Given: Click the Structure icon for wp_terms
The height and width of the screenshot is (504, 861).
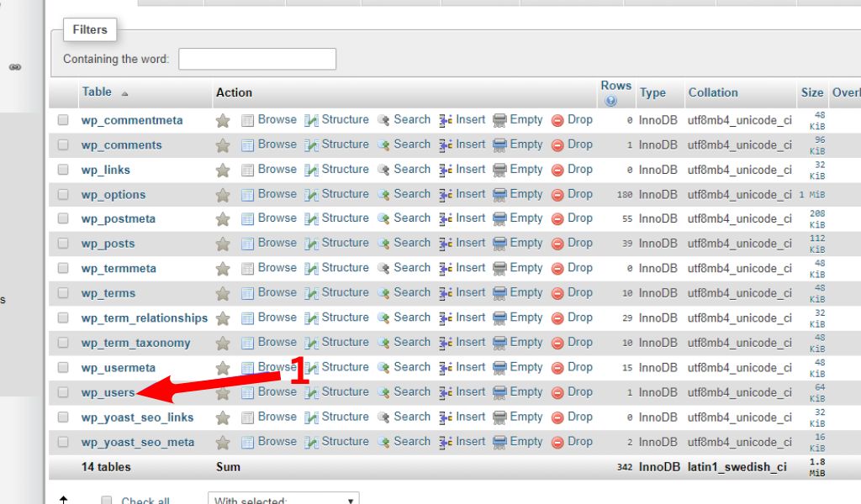Looking at the screenshot, I should tap(311, 293).
